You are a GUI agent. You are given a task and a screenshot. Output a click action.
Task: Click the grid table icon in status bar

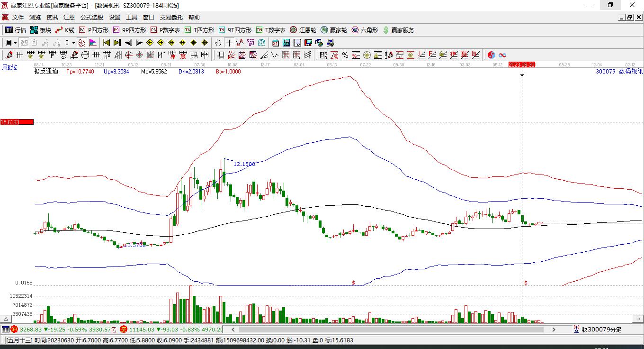6,329
